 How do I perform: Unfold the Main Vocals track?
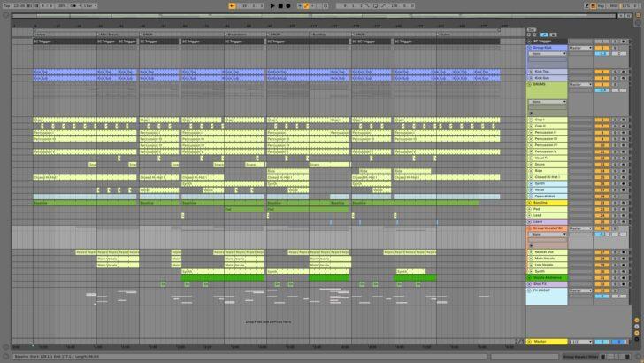coord(531,258)
